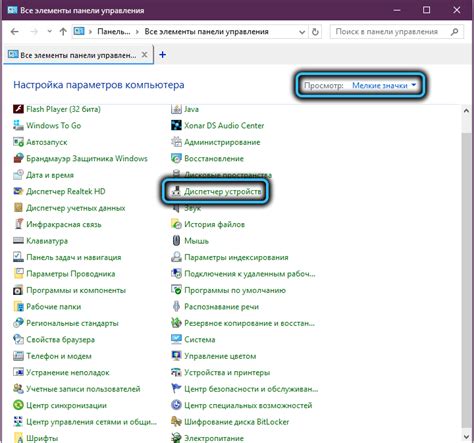Open the Центр специальных возможностей link
Screen dimensions: 474x443
click(x=248, y=405)
